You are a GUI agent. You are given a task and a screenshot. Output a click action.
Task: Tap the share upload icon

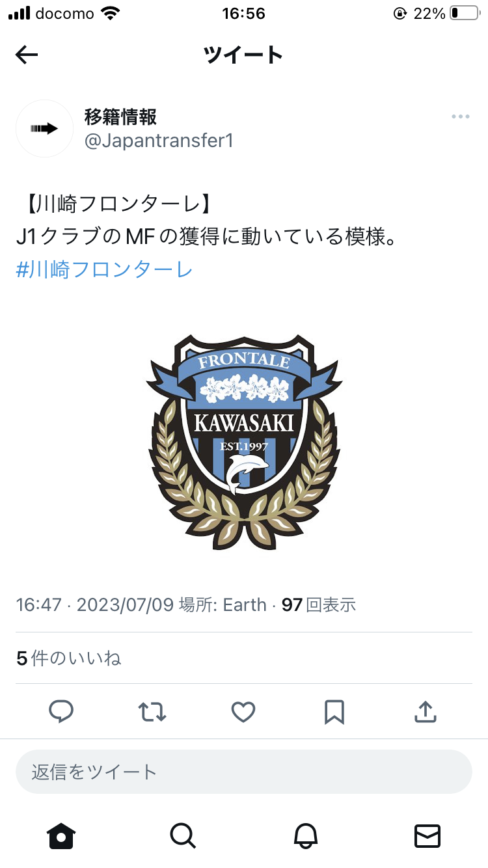[425, 712]
